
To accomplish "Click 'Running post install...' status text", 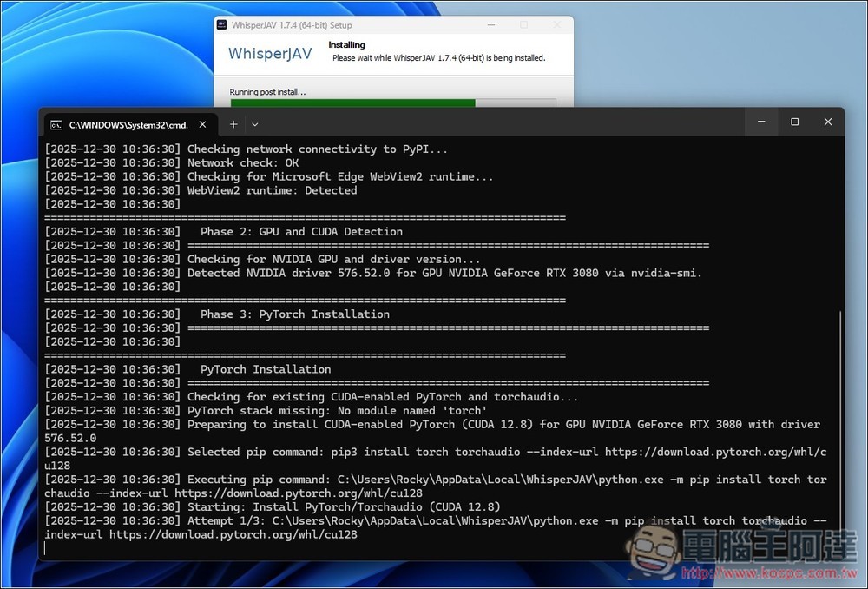I will point(267,92).
